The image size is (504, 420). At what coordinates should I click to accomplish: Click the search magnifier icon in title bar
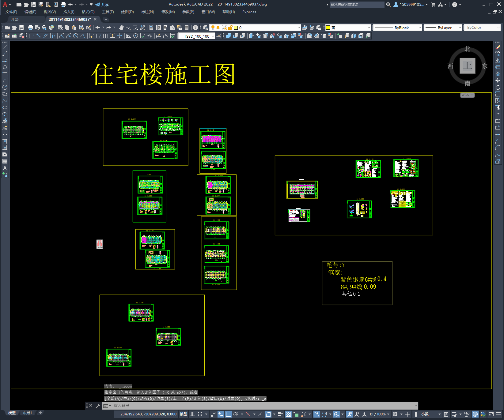tap(388, 5)
